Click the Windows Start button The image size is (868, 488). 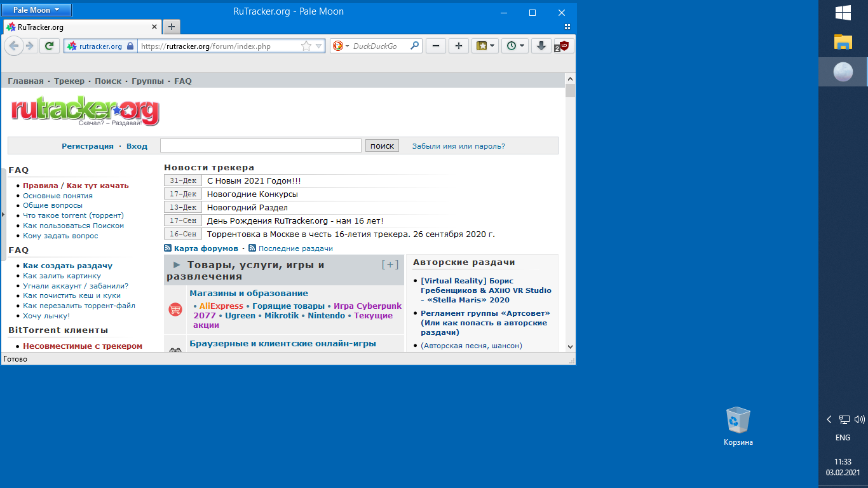pyautogui.click(x=843, y=13)
